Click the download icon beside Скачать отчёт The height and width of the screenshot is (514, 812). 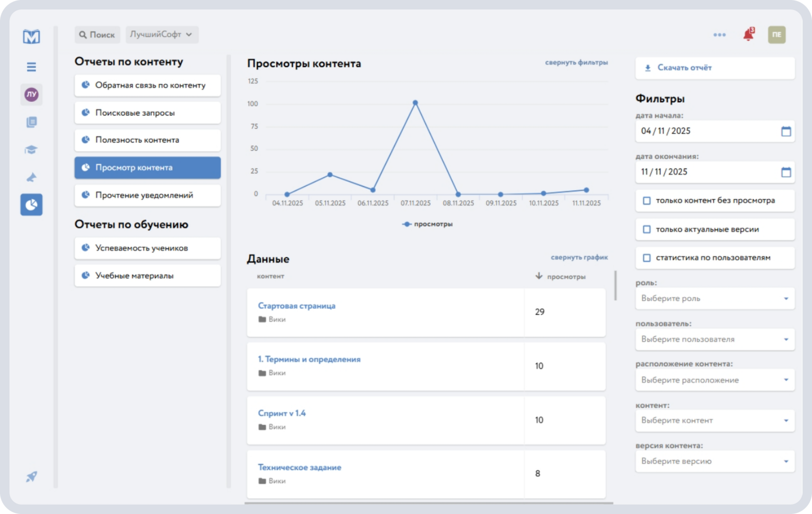[648, 68]
